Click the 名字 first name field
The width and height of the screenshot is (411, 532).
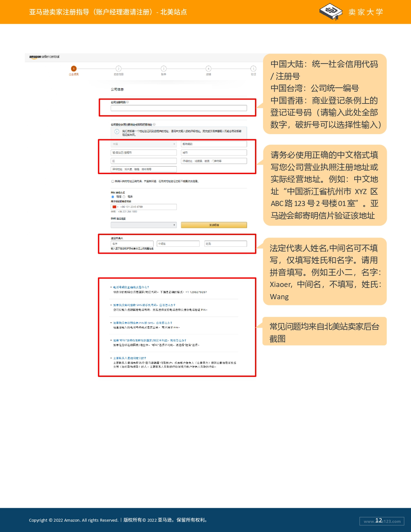132,244
